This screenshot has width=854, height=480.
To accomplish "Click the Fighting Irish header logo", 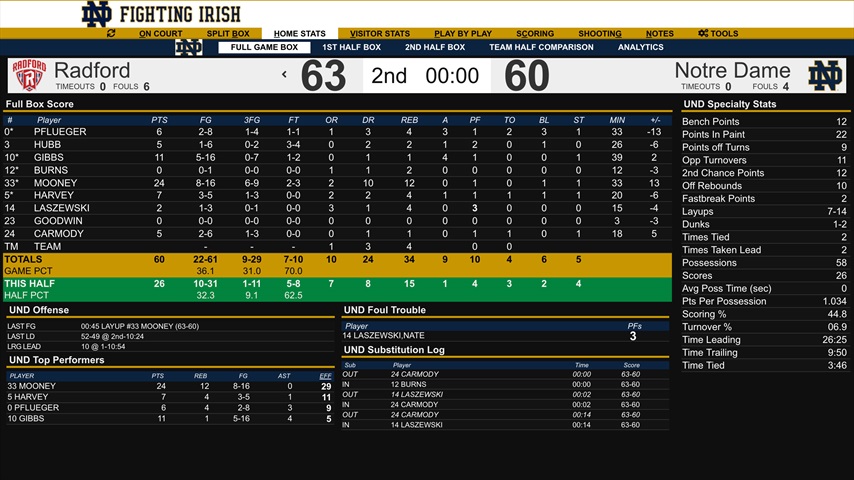I will pyautogui.click(x=161, y=14).
